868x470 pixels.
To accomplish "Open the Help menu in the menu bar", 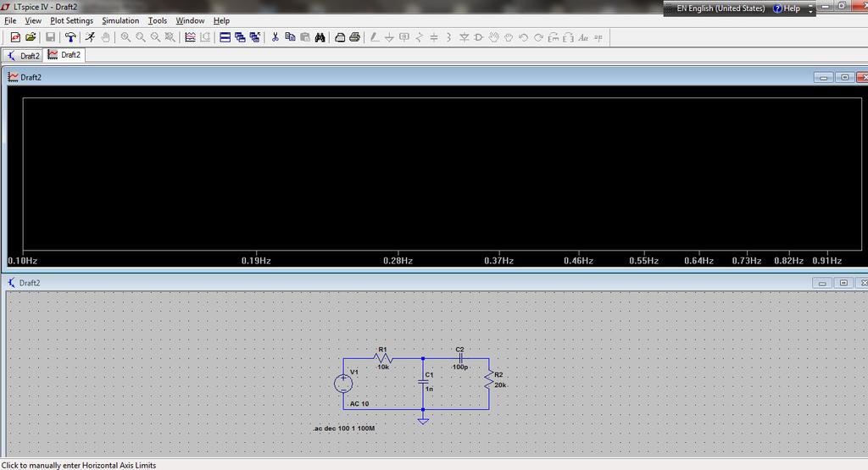I will (x=221, y=20).
